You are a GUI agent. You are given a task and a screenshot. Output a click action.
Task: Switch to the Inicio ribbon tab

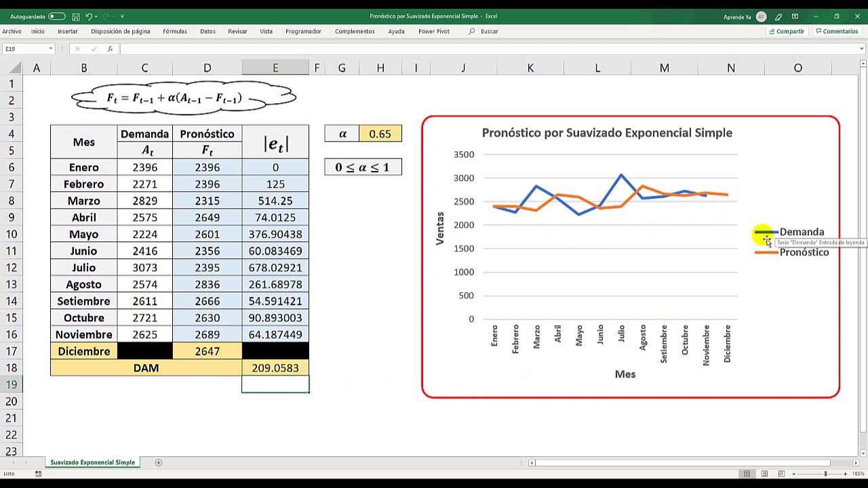(x=37, y=31)
